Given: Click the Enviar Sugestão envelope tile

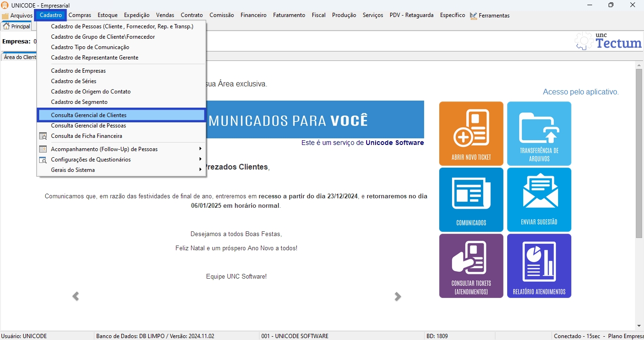Looking at the screenshot, I should 539,199.
